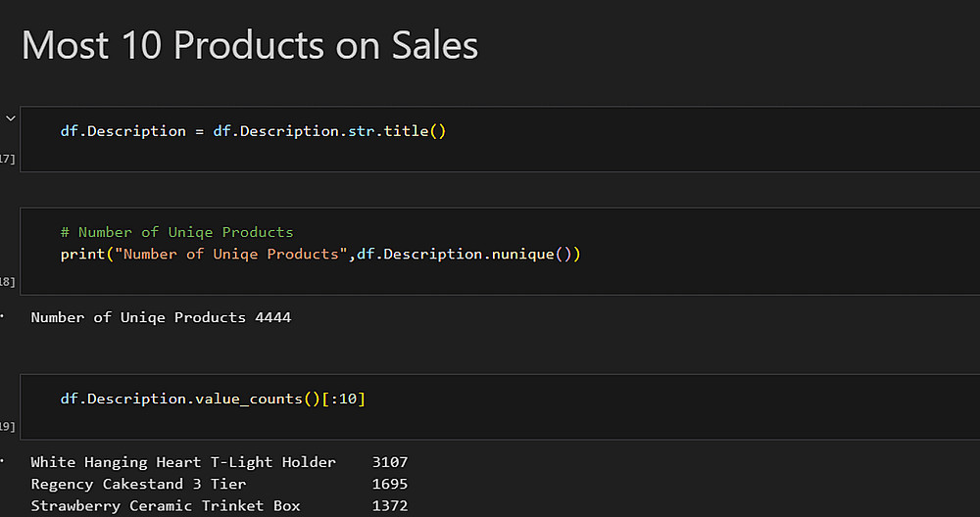Click the green Number of Uniqe Products comment
This screenshot has height=517, width=980.
click(176, 232)
